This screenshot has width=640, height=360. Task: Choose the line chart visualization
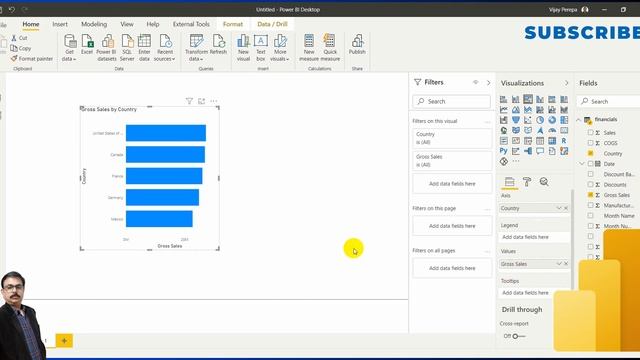click(504, 110)
